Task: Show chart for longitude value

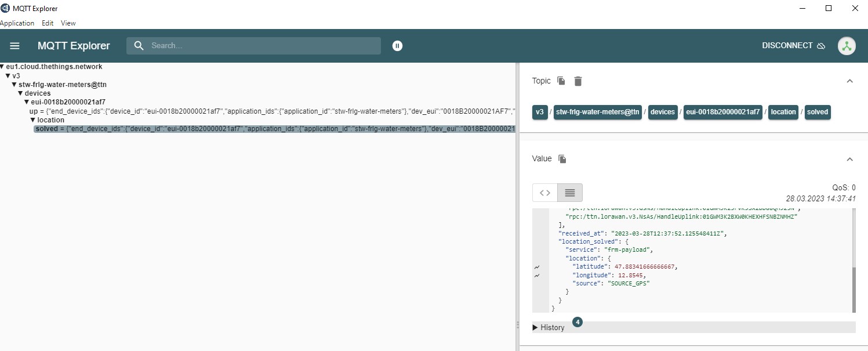Action: pos(537,275)
